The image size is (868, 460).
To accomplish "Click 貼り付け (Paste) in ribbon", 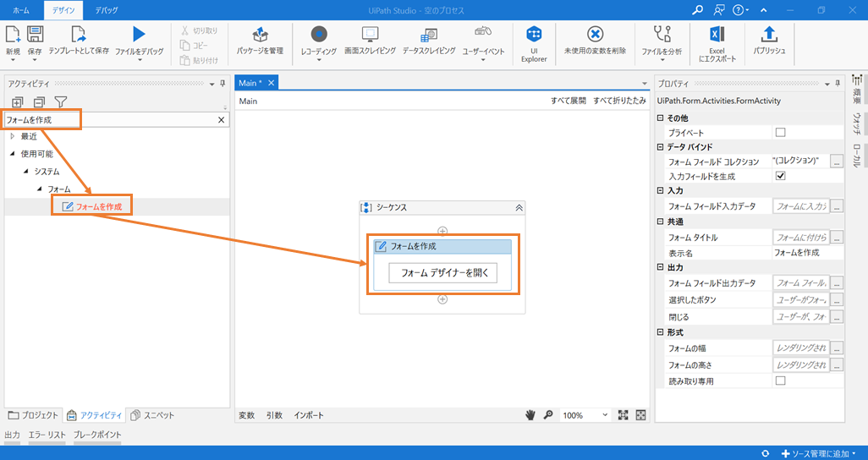I will point(200,60).
